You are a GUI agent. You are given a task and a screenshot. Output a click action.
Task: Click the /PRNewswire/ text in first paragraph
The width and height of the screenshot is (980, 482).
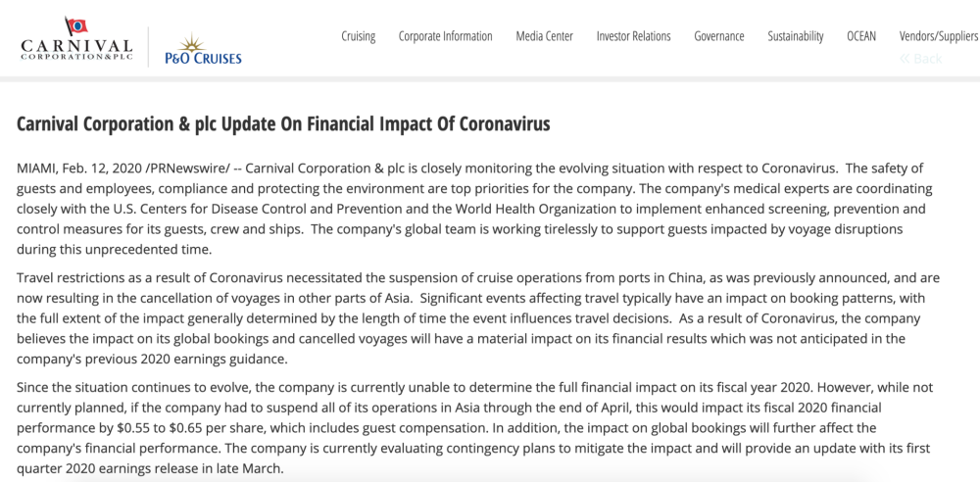tap(187, 169)
